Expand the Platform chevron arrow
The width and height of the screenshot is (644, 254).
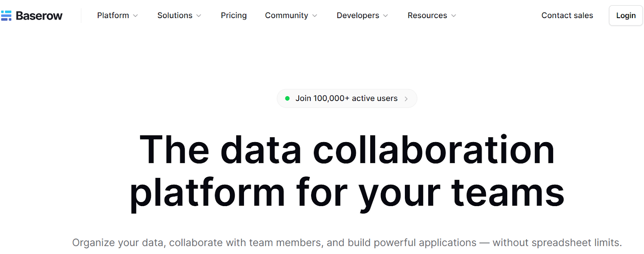point(136,16)
